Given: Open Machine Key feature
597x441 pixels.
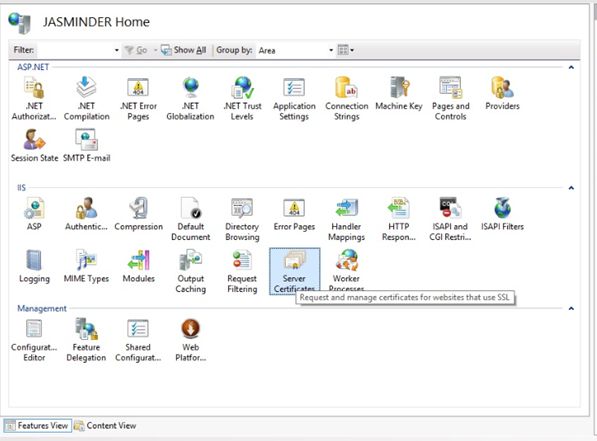Looking at the screenshot, I should (399, 94).
